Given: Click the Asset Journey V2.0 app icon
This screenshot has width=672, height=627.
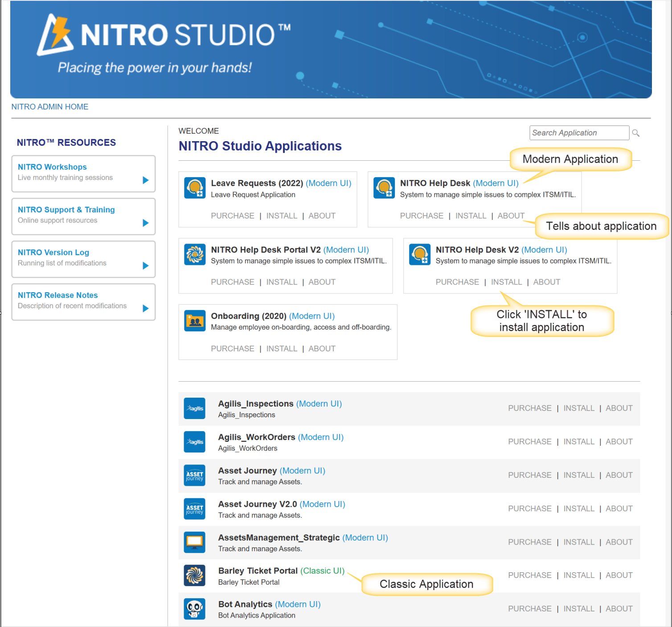Looking at the screenshot, I should point(195,509).
